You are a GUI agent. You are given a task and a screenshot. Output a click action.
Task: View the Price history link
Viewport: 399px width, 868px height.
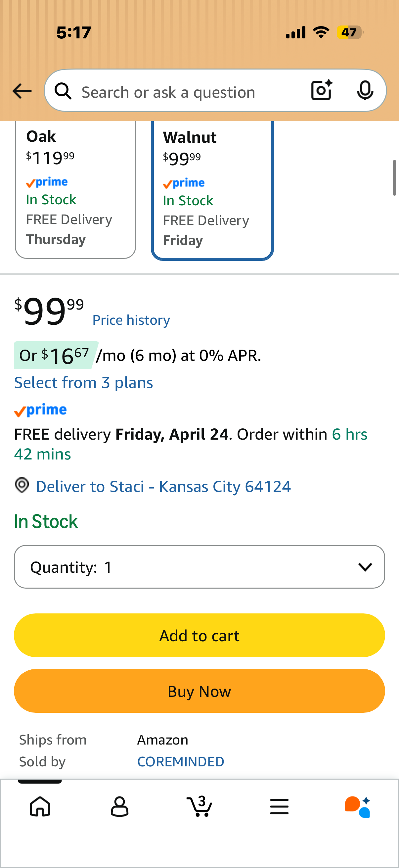(131, 320)
